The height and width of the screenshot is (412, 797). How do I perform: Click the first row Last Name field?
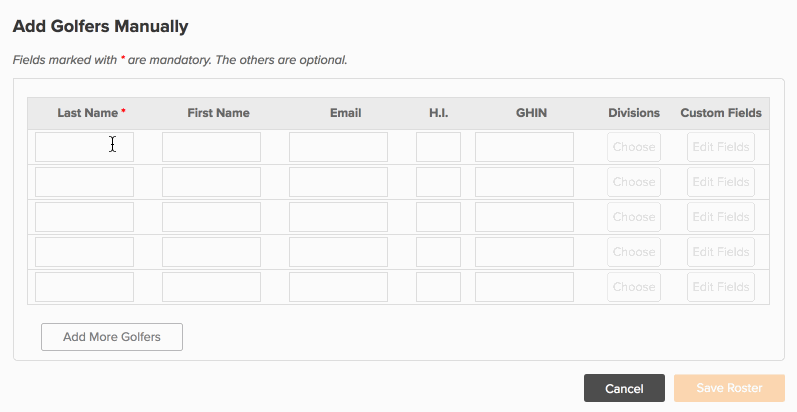click(x=84, y=147)
